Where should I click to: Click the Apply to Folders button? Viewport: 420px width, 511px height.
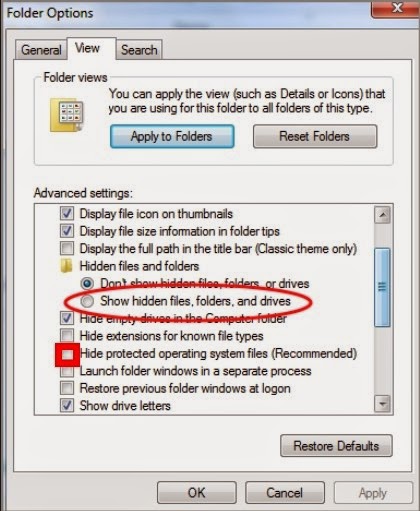point(172,136)
